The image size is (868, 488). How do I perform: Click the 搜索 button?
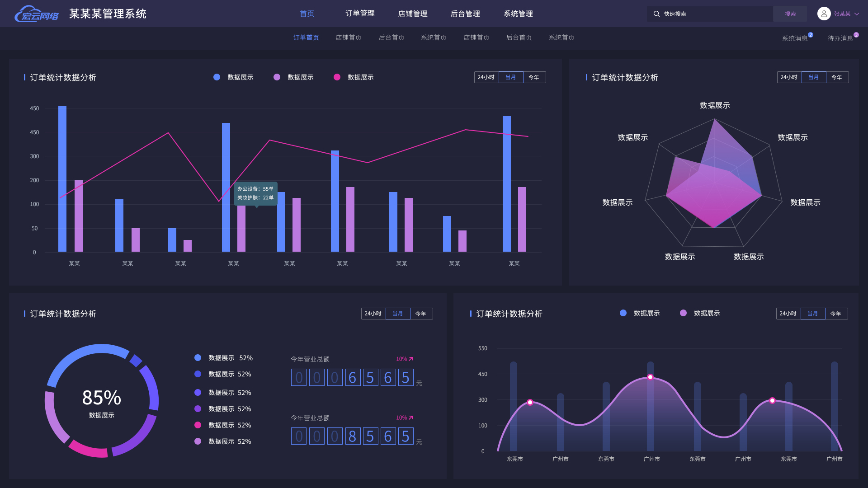790,14
